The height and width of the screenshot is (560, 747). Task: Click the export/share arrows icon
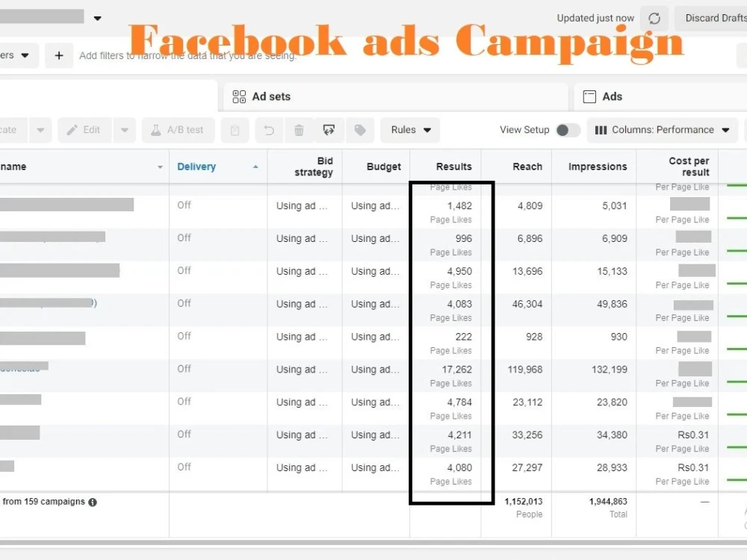(x=329, y=130)
